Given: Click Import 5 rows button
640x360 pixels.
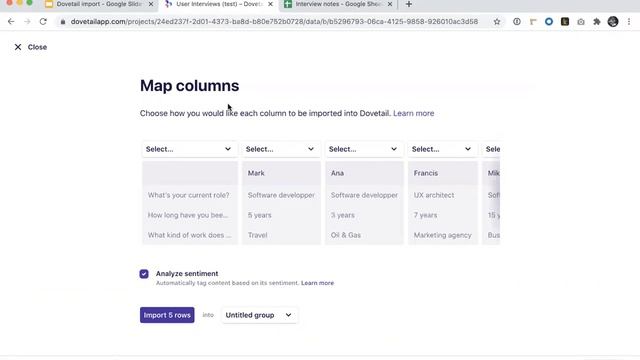Looking at the screenshot, I should click(x=167, y=315).
